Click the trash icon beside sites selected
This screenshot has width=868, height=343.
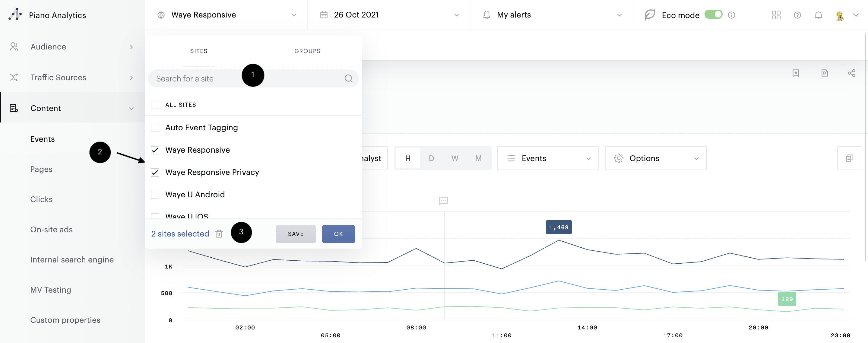click(x=219, y=233)
